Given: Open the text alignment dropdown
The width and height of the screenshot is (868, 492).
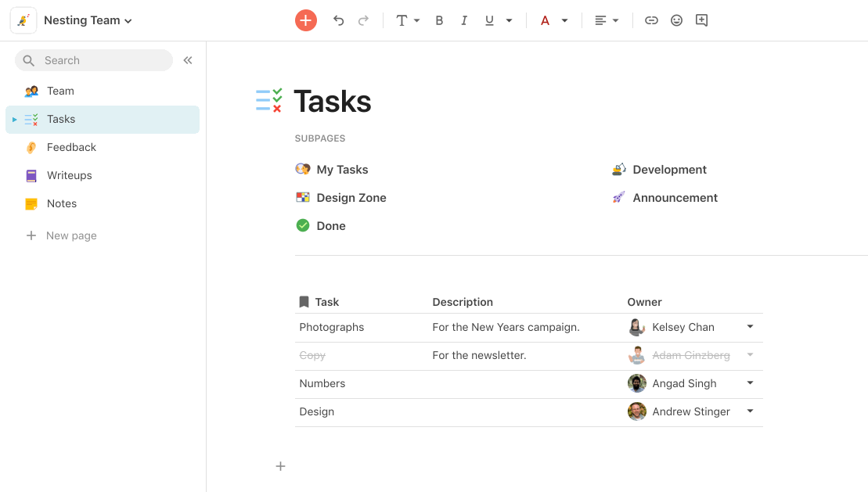Looking at the screenshot, I should click(x=607, y=20).
